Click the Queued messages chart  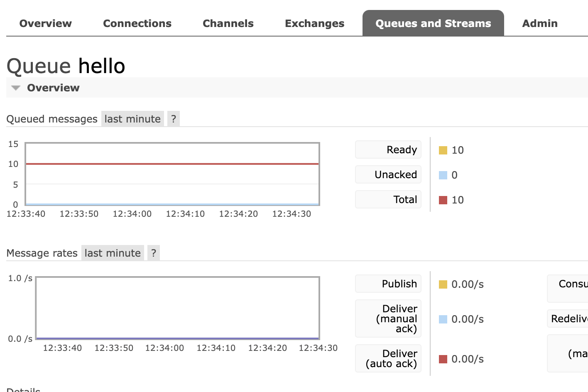pyautogui.click(x=172, y=174)
